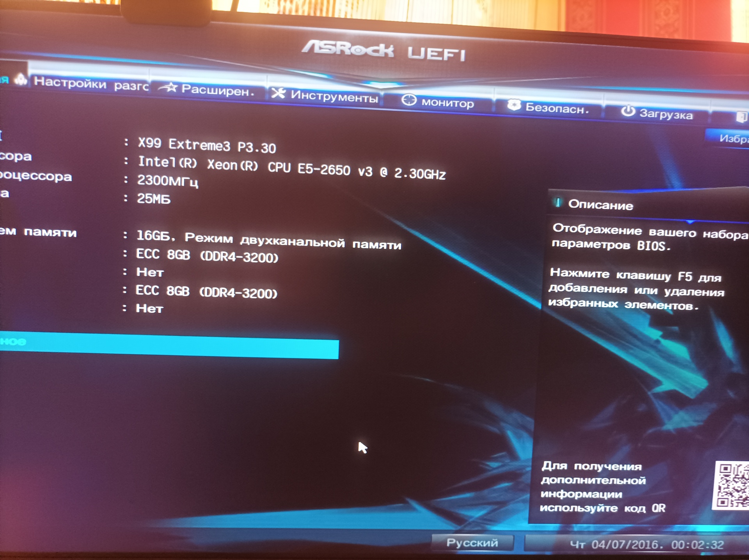Click the last Нет memory slot value

[x=149, y=308]
